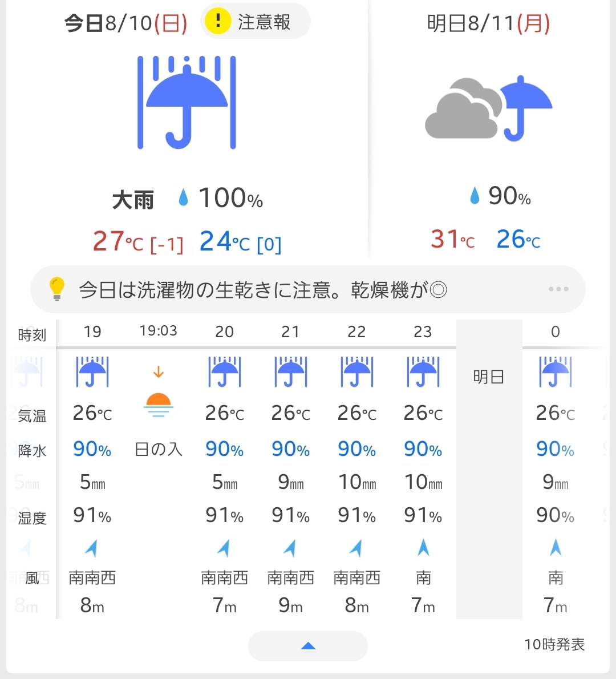The width and height of the screenshot is (616, 679).
Task: Tap the rain icon for 22 o'clock
Action: 356,372
